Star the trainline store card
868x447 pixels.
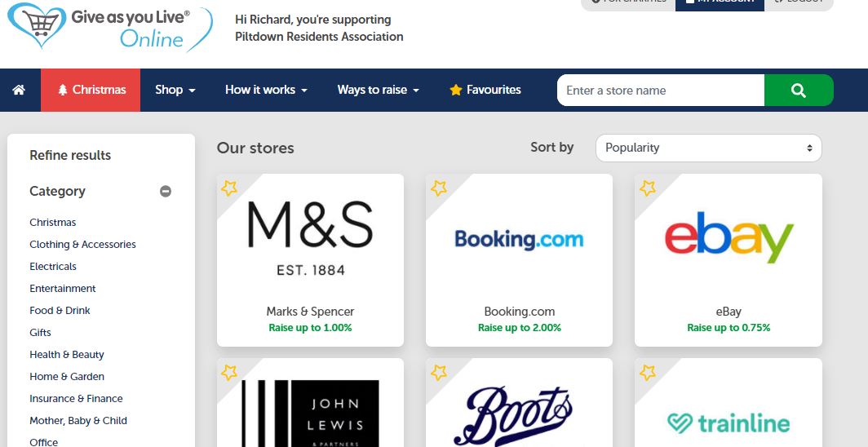[x=647, y=372]
